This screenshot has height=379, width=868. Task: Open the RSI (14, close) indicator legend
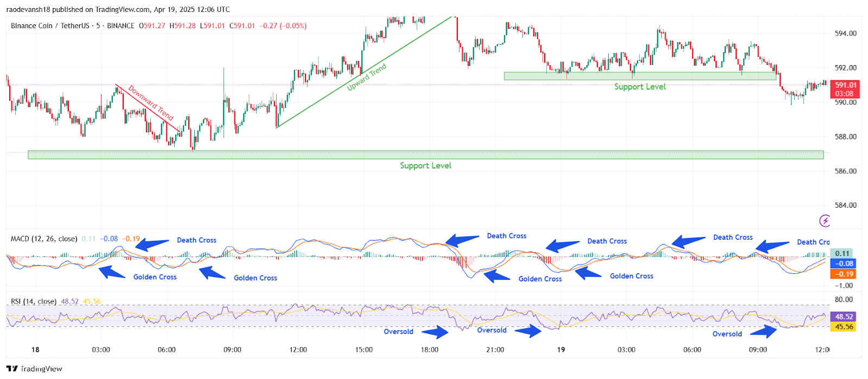(x=34, y=301)
